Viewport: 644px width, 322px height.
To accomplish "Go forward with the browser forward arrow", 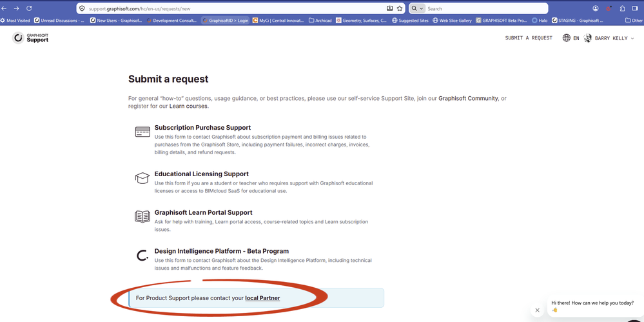I will [16, 8].
